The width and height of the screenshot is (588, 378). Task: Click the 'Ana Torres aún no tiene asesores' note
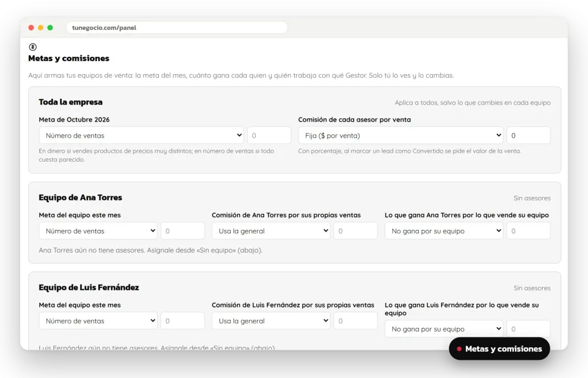(151, 250)
